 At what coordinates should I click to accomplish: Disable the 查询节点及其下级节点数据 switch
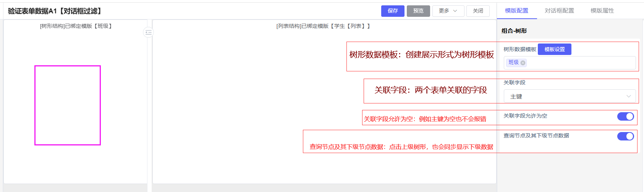[625, 136]
